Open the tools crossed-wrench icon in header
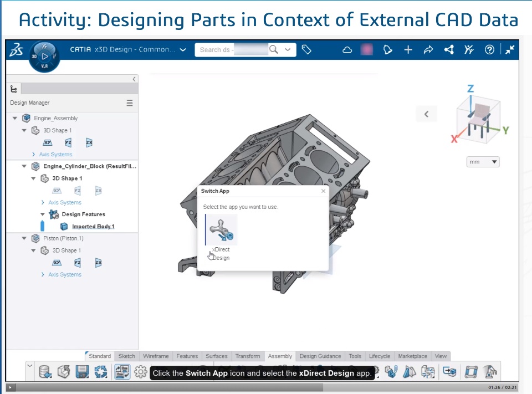The image size is (532, 394). (x=469, y=50)
